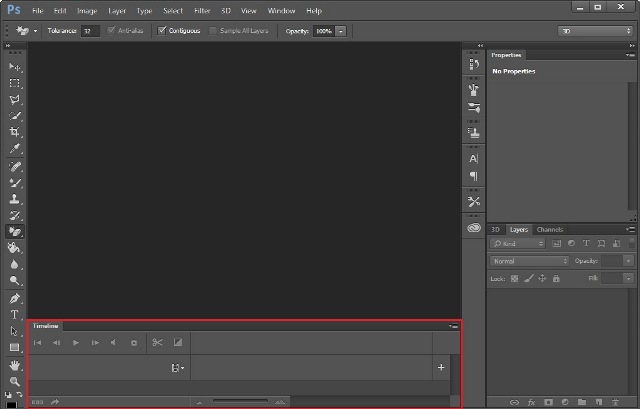
Task: Open the Brush Presets panel icon
Action: tap(474, 108)
